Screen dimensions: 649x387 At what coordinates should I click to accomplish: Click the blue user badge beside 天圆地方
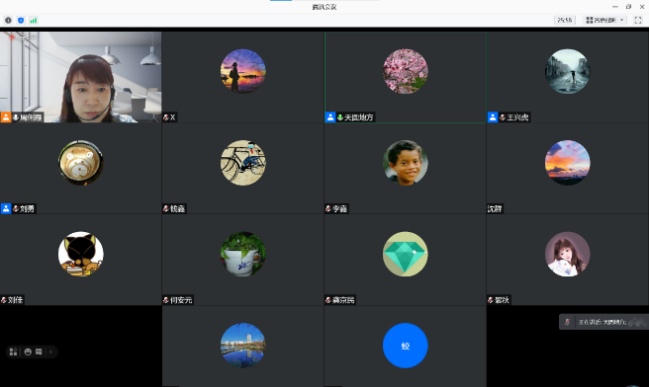pos(330,117)
